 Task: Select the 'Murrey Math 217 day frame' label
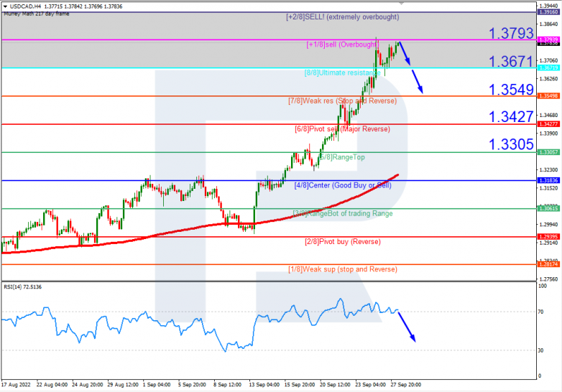pos(37,14)
